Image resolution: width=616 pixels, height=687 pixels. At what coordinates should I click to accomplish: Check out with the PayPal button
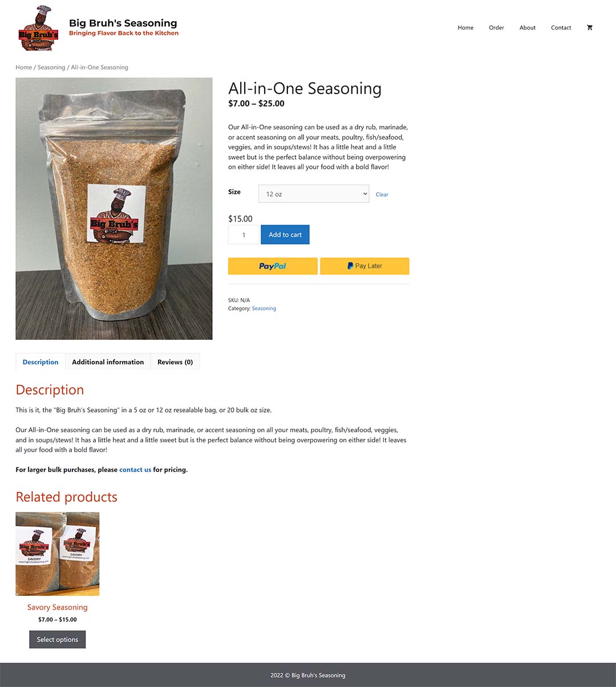[273, 266]
